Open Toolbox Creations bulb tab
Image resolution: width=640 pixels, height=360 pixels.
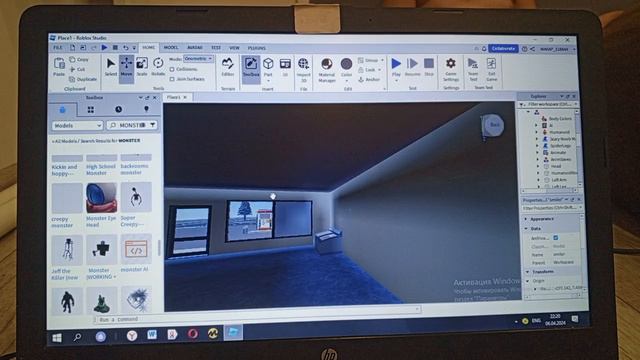point(146,109)
